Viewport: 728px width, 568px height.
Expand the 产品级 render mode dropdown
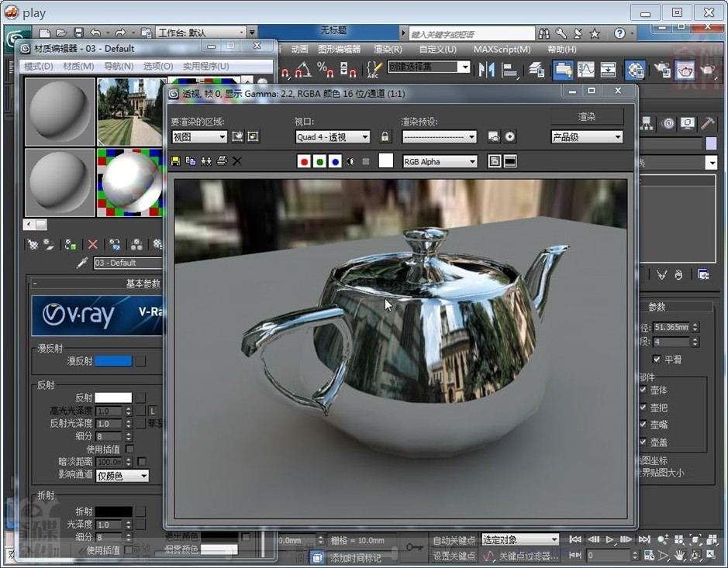[x=587, y=137]
